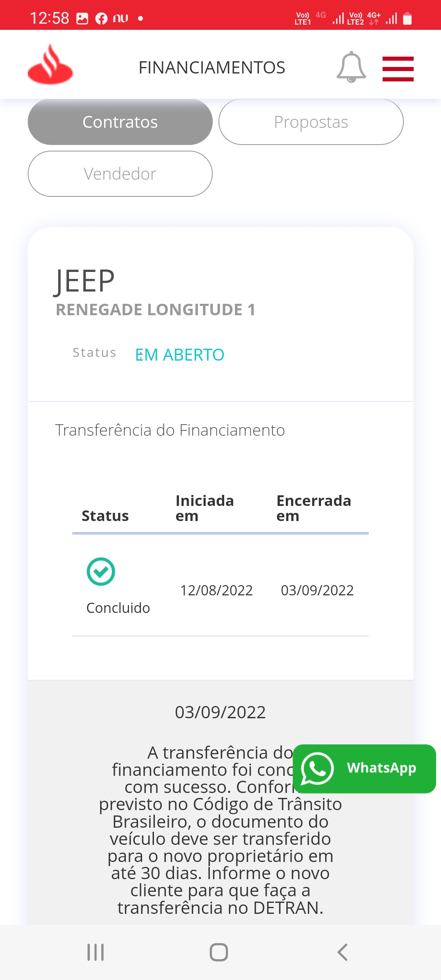Tap the FINANCIAMENTOS page title
This screenshot has width=441, height=980.
coord(212,67)
